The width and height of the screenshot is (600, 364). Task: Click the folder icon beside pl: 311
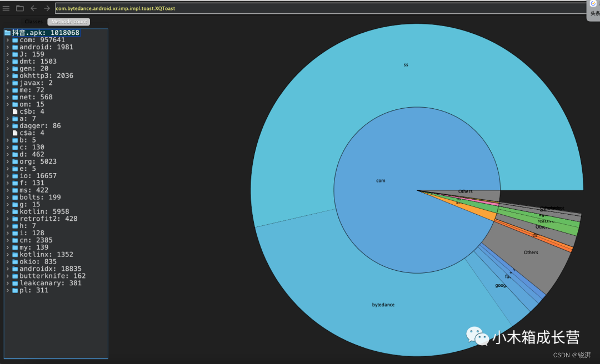tap(15, 291)
